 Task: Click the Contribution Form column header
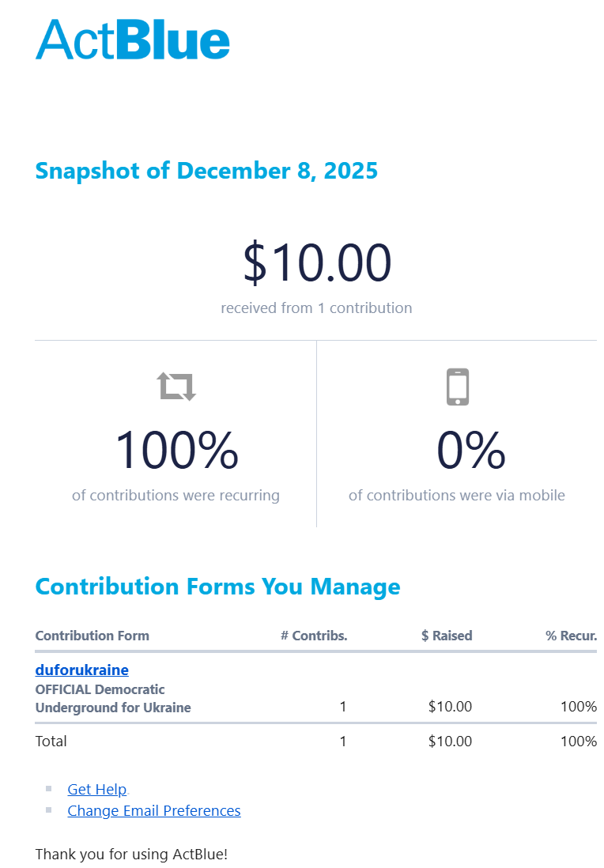coord(92,636)
